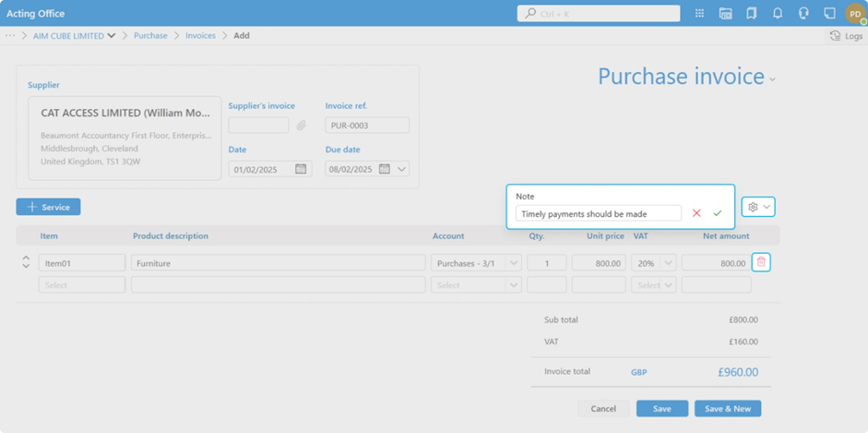Expand the due date terms chevron
This screenshot has height=433, width=868.
(401, 169)
